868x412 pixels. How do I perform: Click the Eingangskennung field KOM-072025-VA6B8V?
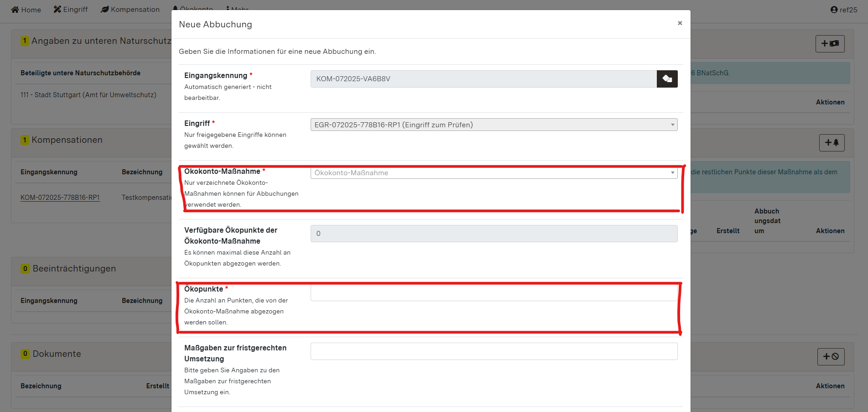point(483,79)
